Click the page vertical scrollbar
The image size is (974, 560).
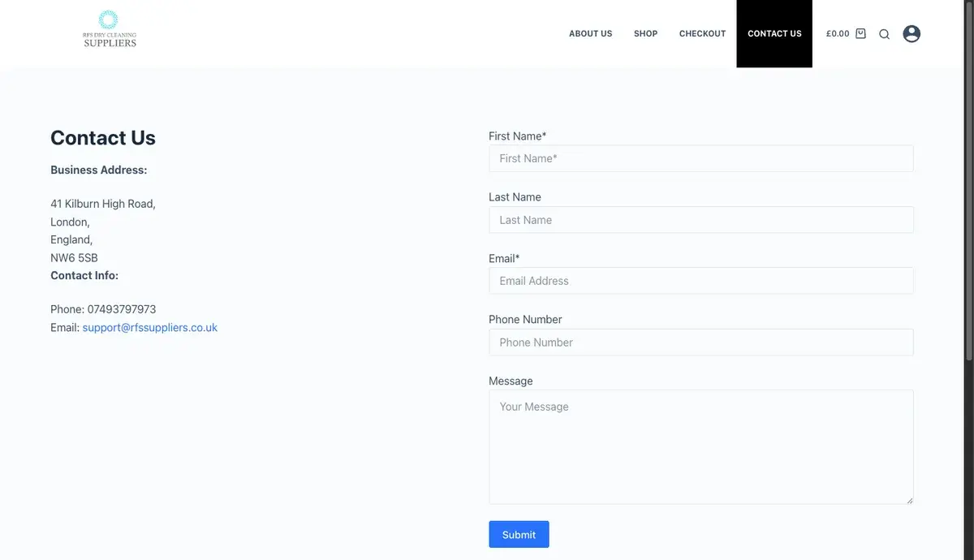tap(968, 180)
